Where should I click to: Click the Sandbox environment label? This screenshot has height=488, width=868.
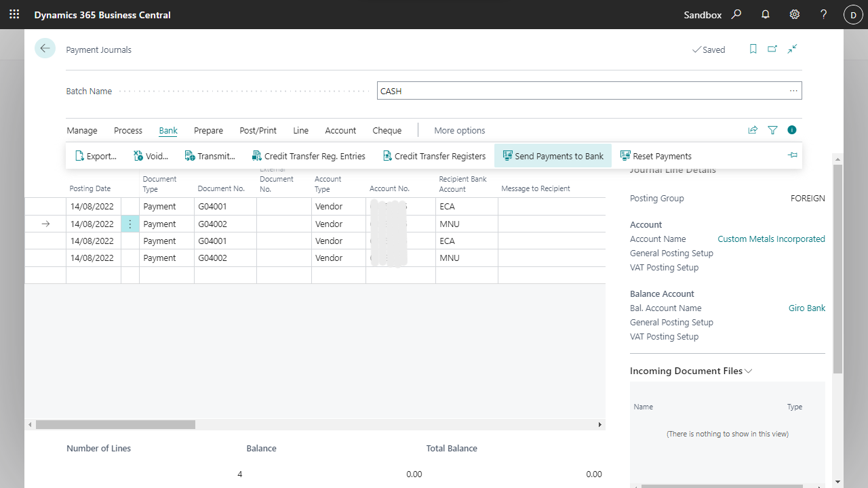(703, 15)
